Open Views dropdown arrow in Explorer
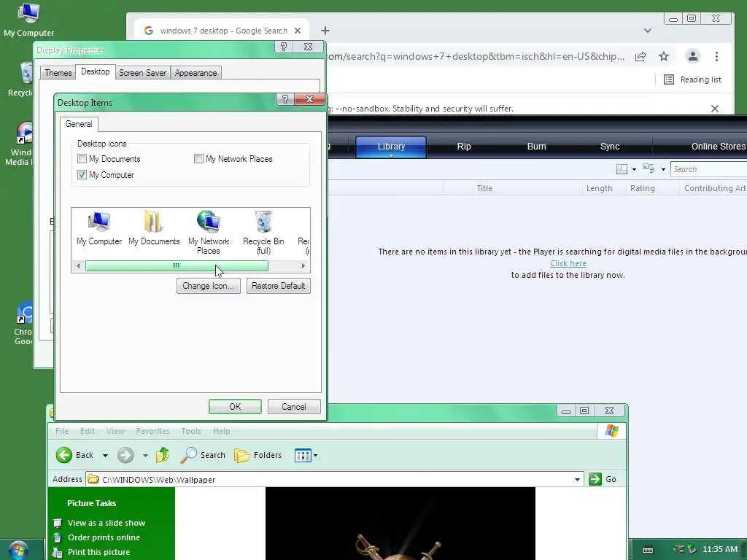Screen dimensions: 747x560 [315, 456]
